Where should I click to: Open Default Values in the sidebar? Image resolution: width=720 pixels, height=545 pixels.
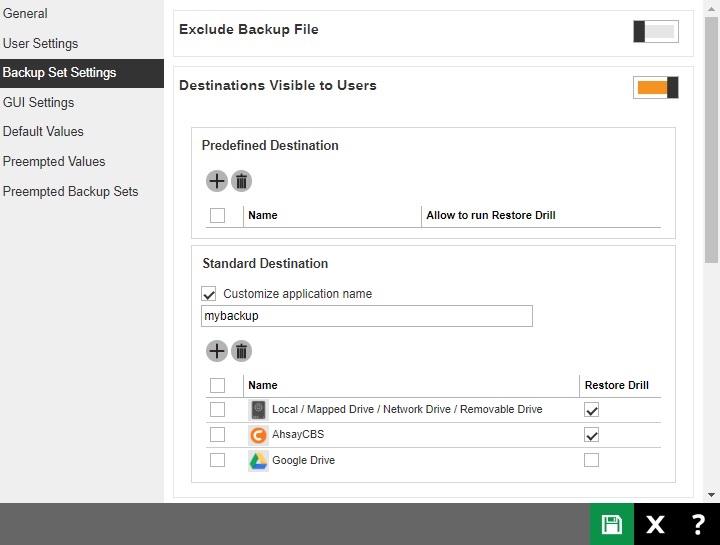click(43, 132)
